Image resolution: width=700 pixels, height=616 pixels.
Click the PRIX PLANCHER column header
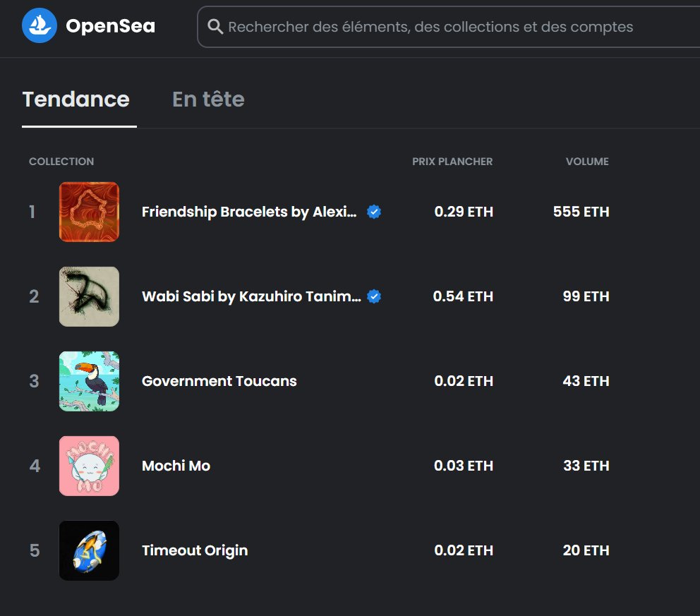pos(452,162)
